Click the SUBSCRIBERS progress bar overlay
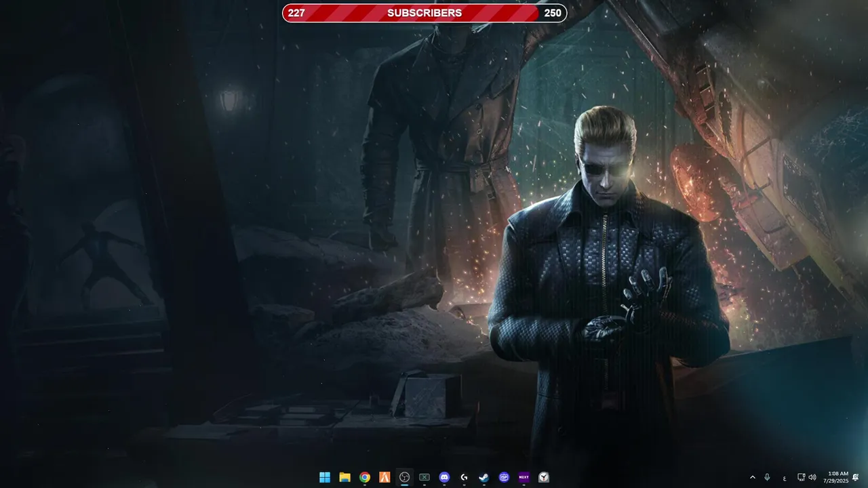This screenshot has width=868, height=488. (425, 13)
